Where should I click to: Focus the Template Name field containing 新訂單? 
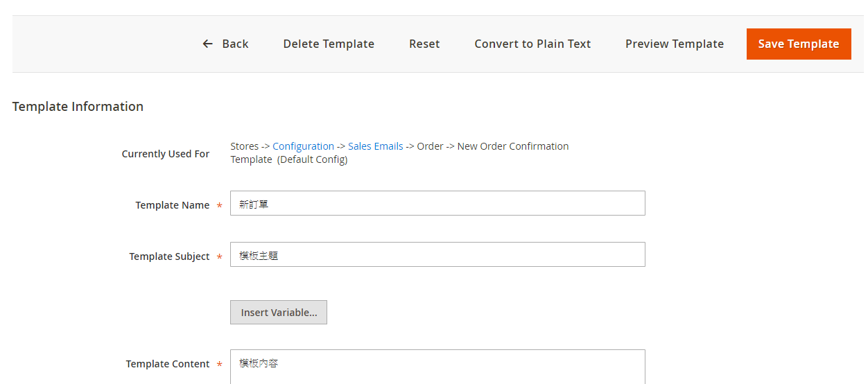(437, 203)
